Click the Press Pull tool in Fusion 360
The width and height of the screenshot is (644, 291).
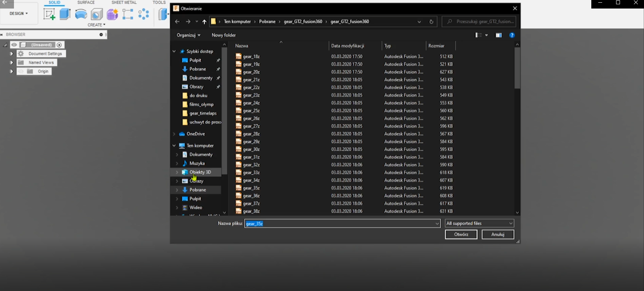point(164,14)
